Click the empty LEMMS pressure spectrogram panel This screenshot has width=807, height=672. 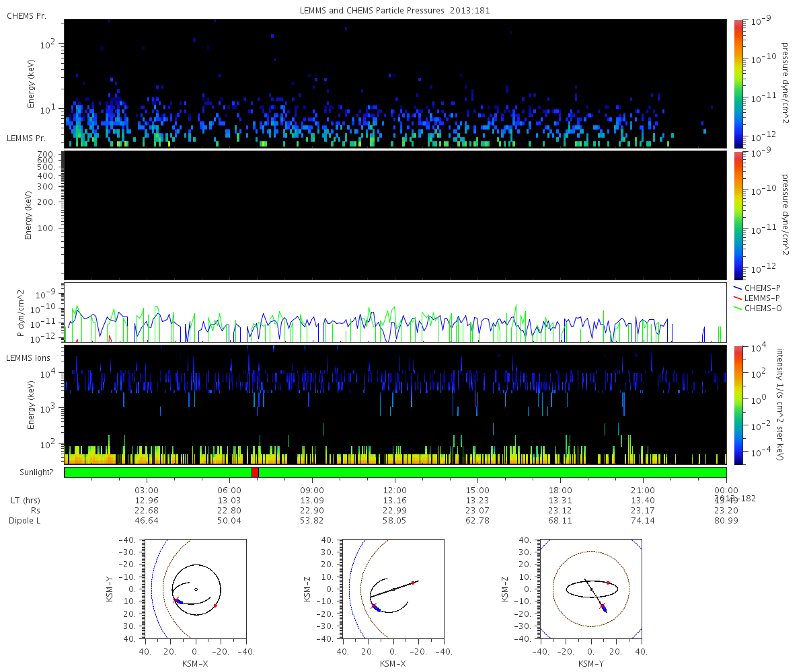395,214
